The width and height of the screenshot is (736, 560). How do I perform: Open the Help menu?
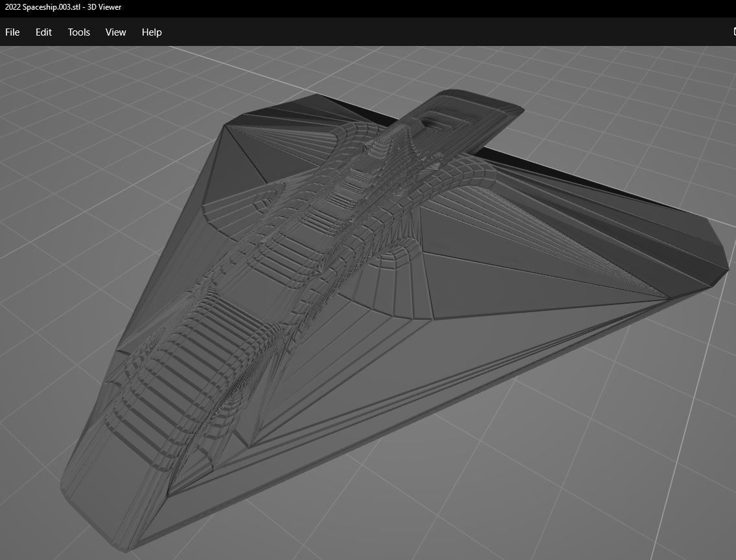pyautogui.click(x=152, y=32)
